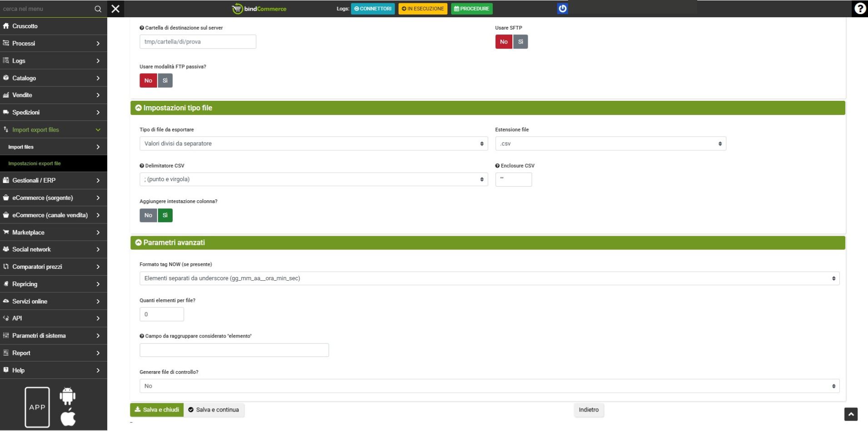Viewport: 868px width, 431px height.
Task: Open the Generare file di controllo dropdown
Action: pyautogui.click(x=489, y=386)
